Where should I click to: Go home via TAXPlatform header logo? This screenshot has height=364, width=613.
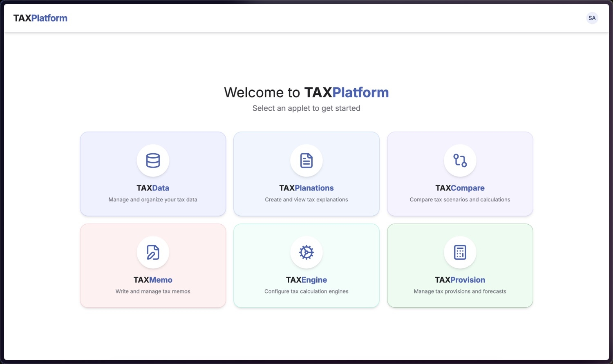point(40,18)
